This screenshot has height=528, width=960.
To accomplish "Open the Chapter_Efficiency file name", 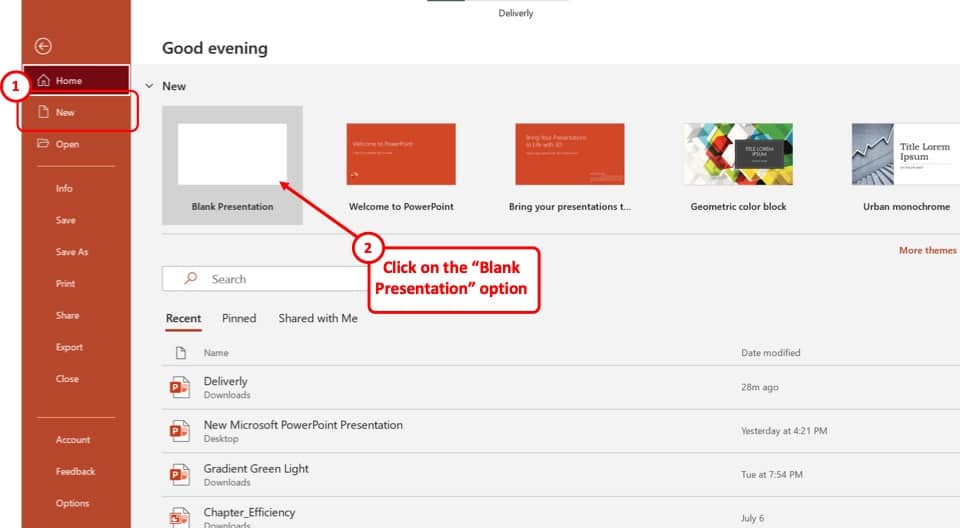I will (x=249, y=512).
